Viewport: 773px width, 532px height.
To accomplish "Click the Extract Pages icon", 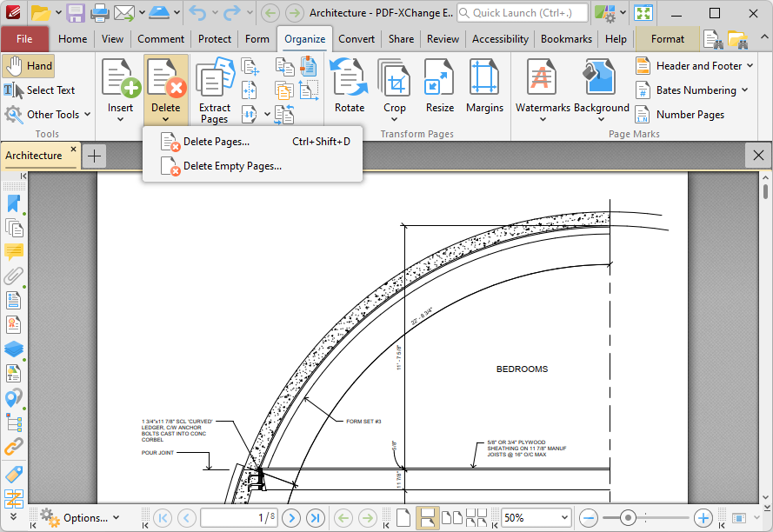I will 215,76.
